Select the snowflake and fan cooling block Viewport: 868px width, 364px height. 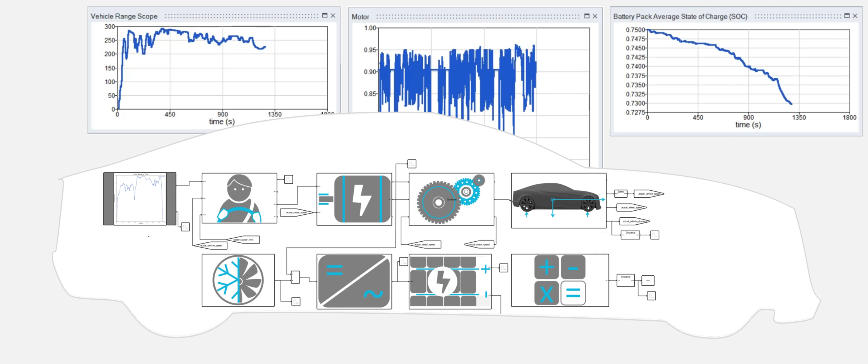click(x=238, y=280)
